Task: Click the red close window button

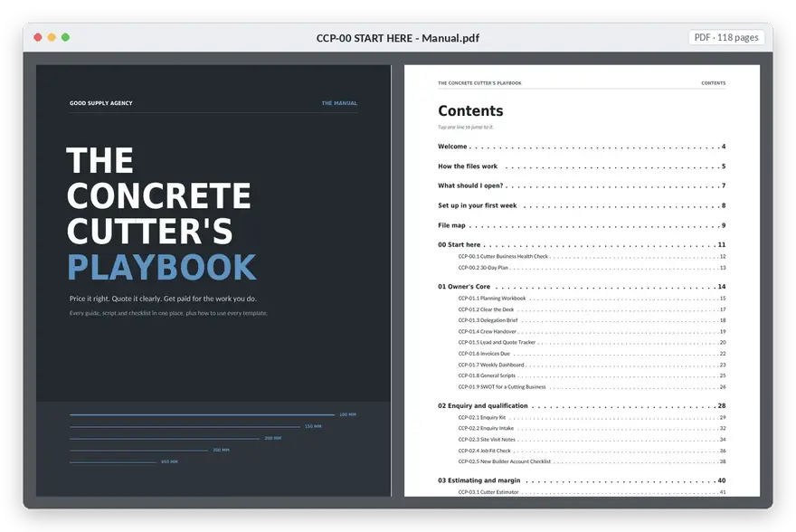Action: click(38, 37)
